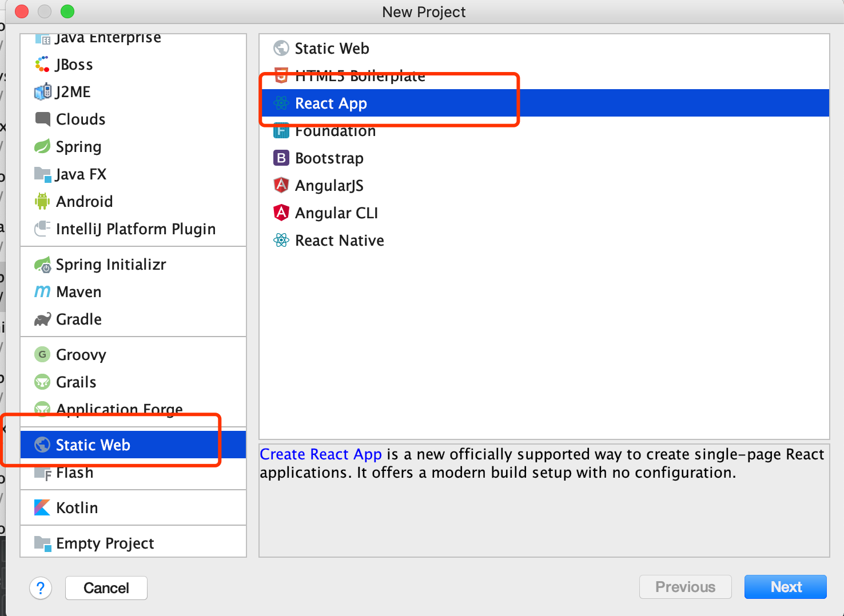Click the Spring leaf icon

coord(42,147)
